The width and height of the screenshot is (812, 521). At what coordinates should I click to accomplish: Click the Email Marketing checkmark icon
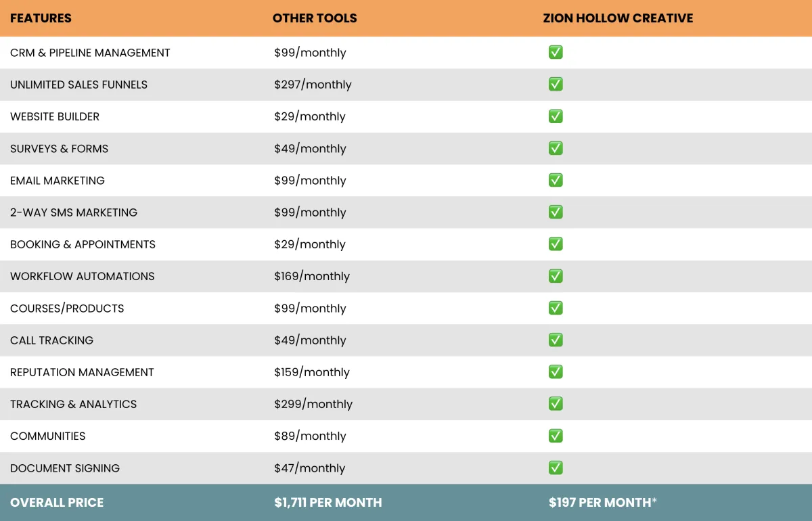[x=556, y=180]
